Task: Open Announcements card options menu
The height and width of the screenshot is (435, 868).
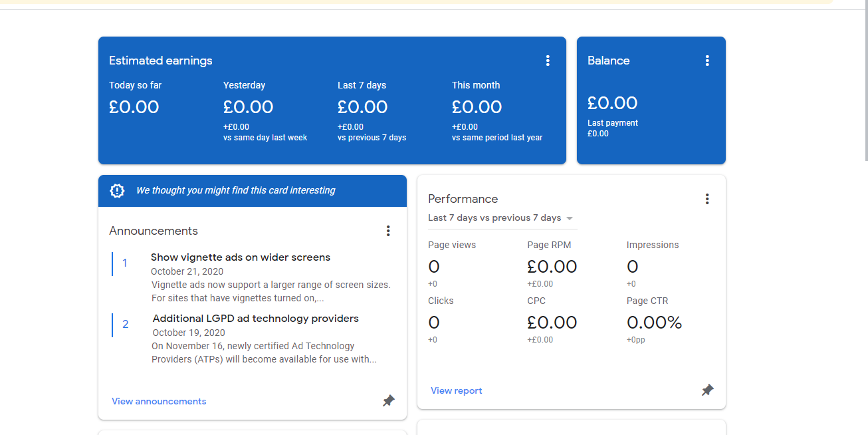Action: click(x=388, y=231)
